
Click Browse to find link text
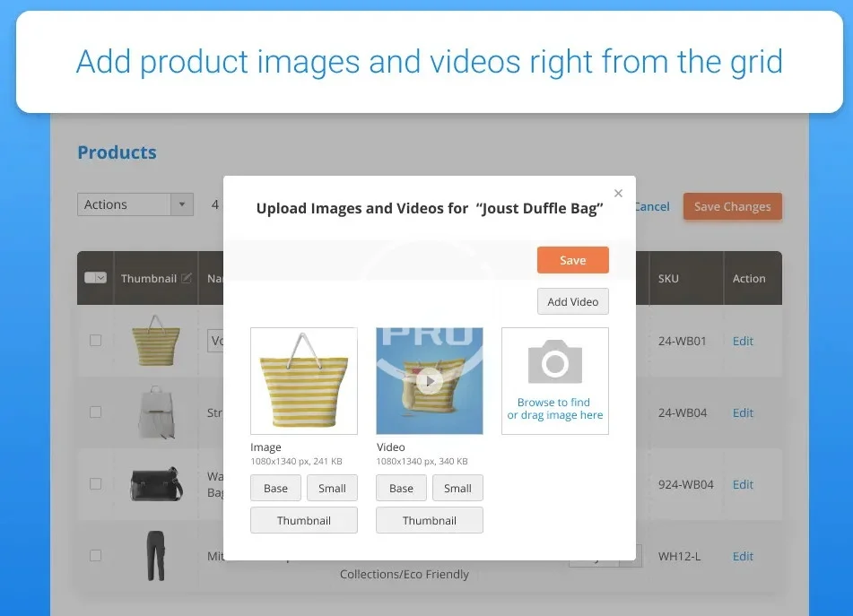click(553, 403)
